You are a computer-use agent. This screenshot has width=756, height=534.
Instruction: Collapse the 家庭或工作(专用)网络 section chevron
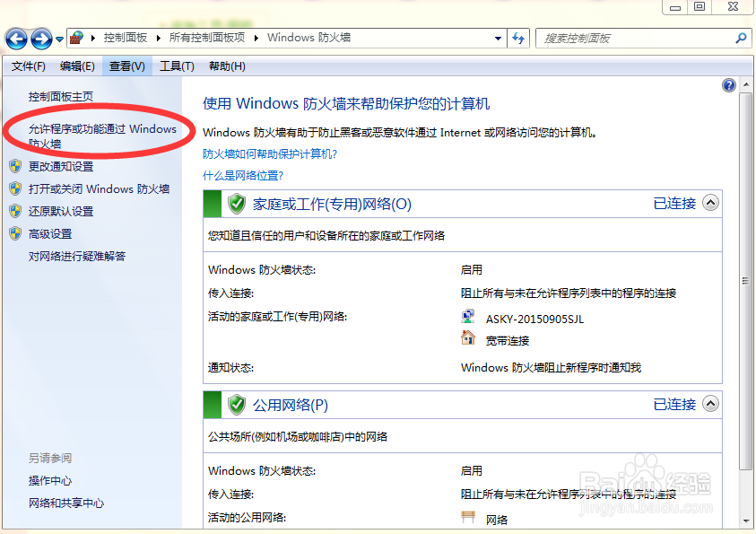tap(710, 203)
